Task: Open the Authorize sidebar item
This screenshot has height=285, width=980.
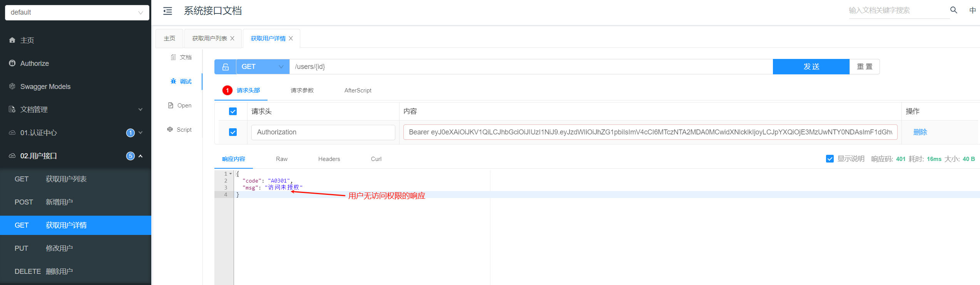Action: (75, 63)
